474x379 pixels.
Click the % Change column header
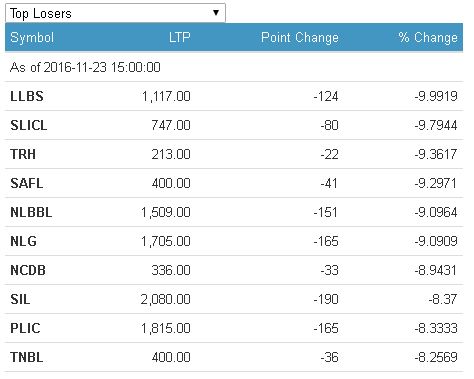click(428, 38)
